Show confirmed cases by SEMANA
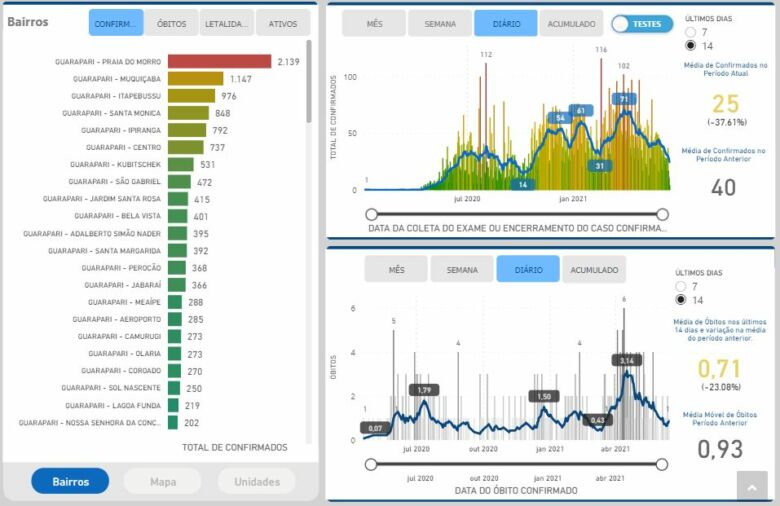780x506 pixels. [x=440, y=23]
